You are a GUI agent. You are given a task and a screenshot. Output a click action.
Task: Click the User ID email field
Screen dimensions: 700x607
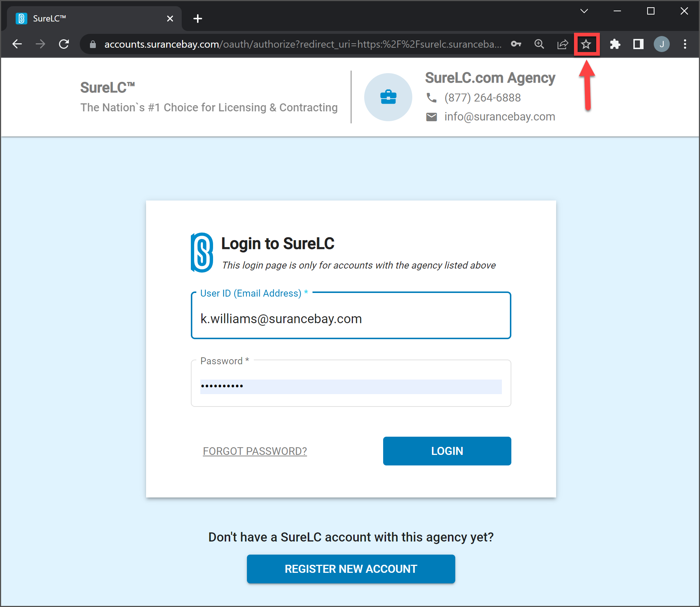tap(351, 319)
